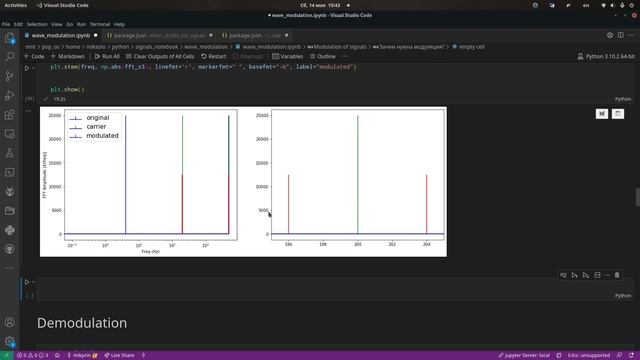Screen dimensions: 640x360
Task: Open the Selection menu
Action: [37, 24]
